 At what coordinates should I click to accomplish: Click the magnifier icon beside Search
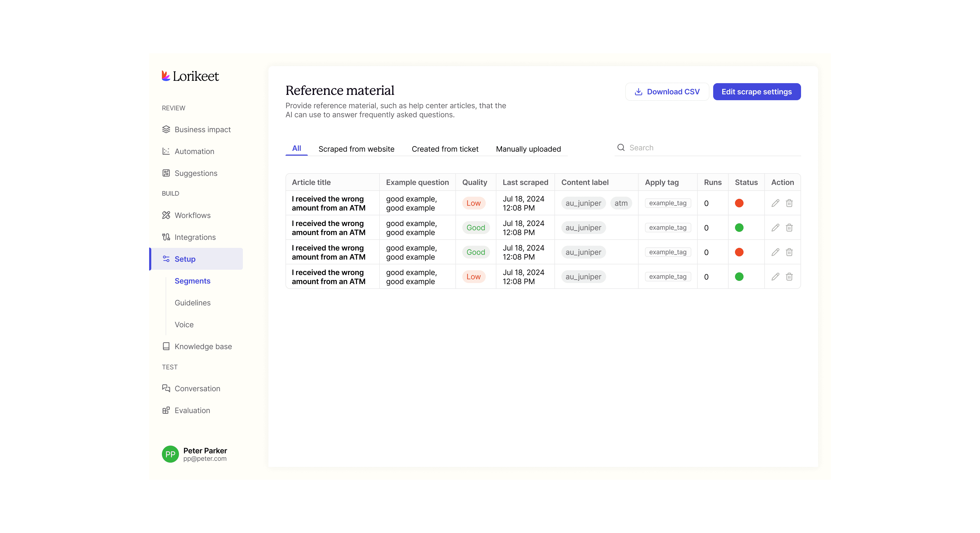(x=621, y=148)
